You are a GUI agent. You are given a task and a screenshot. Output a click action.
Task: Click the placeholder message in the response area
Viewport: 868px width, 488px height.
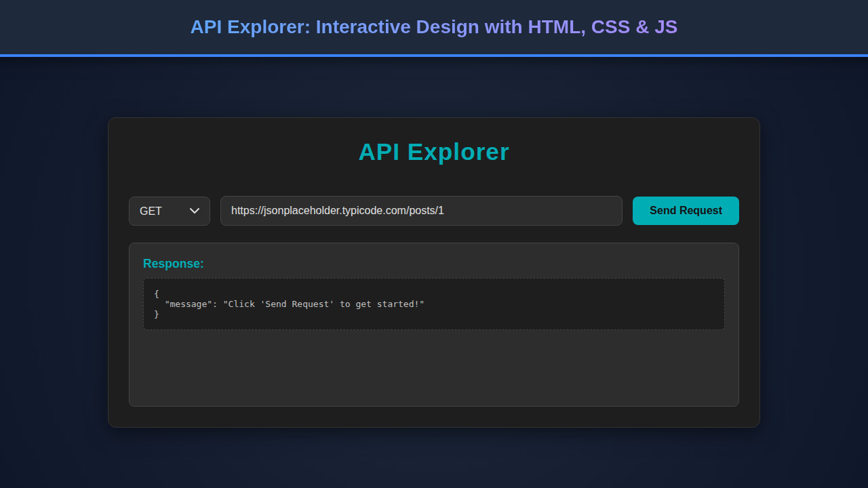(x=290, y=304)
